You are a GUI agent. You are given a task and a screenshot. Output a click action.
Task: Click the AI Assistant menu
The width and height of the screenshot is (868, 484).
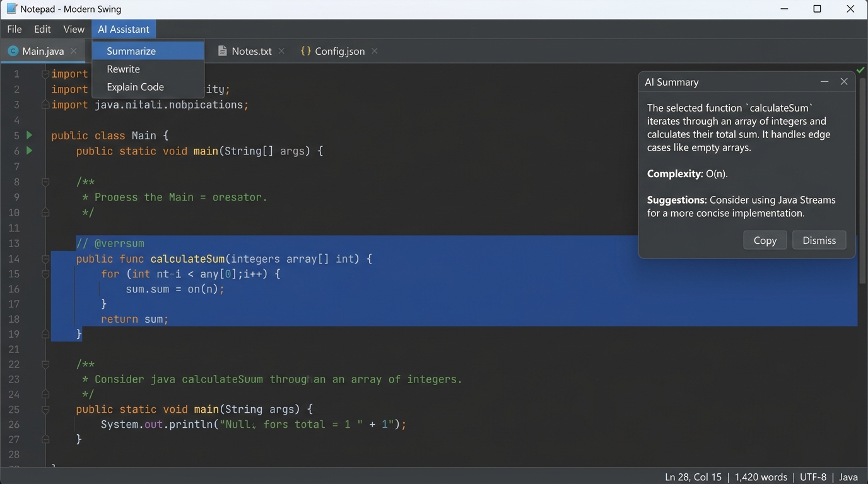pos(124,29)
